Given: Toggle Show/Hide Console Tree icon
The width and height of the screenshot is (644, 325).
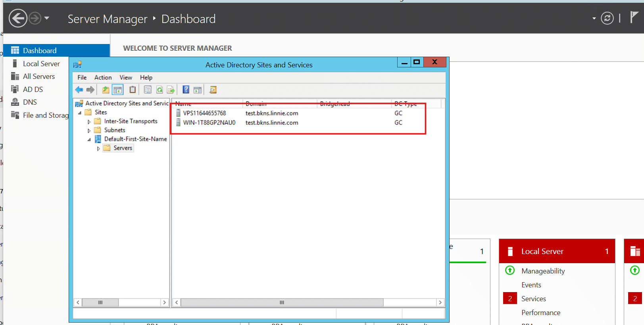Looking at the screenshot, I should click(118, 90).
